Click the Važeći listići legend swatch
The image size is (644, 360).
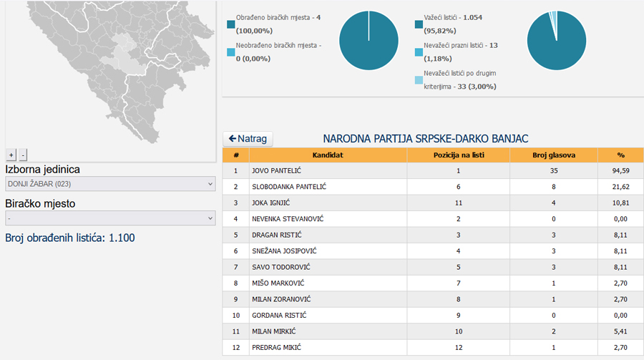pyautogui.click(x=419, y=24)
